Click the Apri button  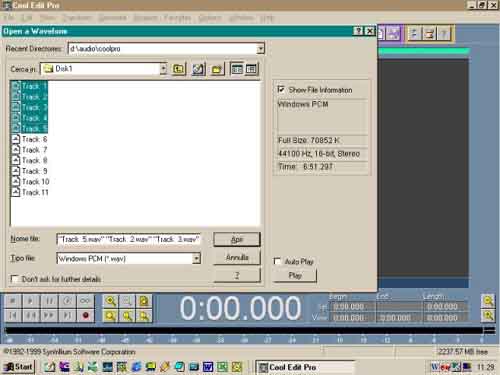237,239
